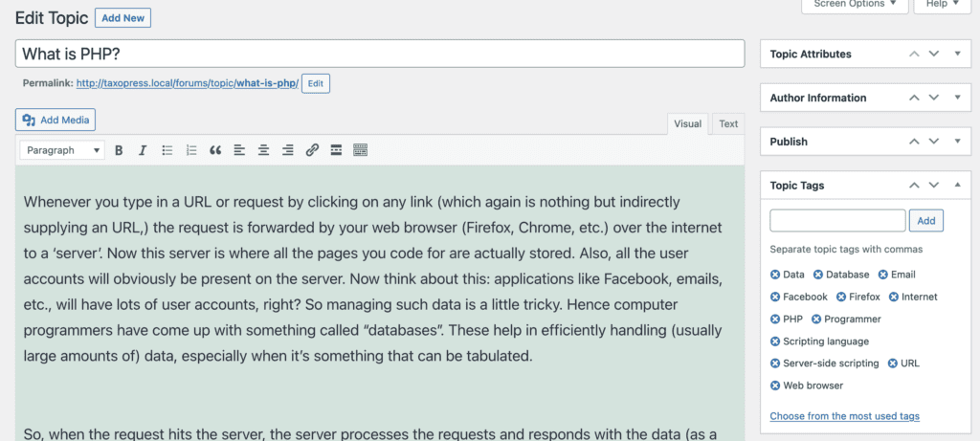Align text center
This screenshot has width=980, height=441.
(x=264, y=150)
